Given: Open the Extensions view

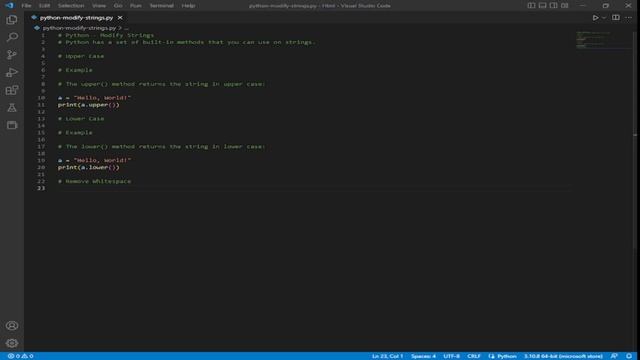Looking at the screenshot, I should 12,90.
